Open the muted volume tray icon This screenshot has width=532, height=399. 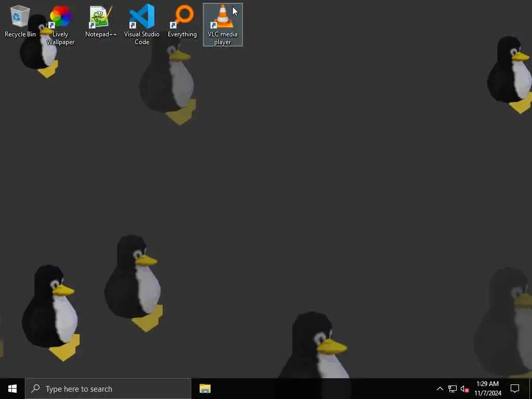465,389
